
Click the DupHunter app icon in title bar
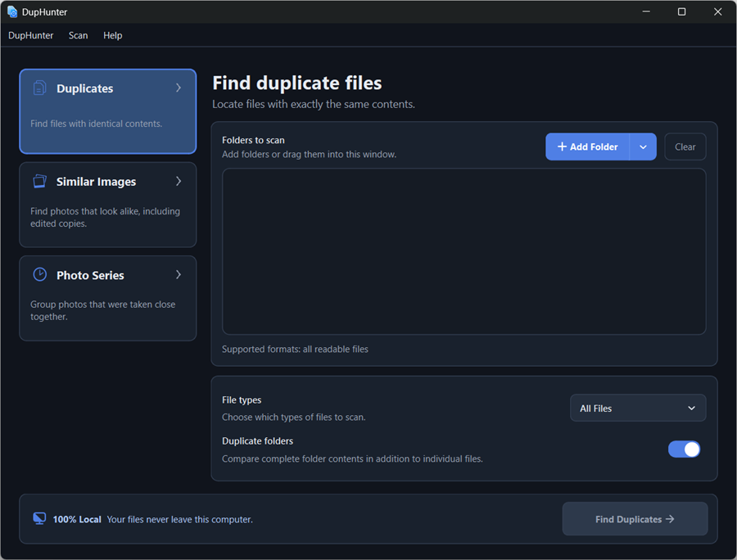point(12,11)
